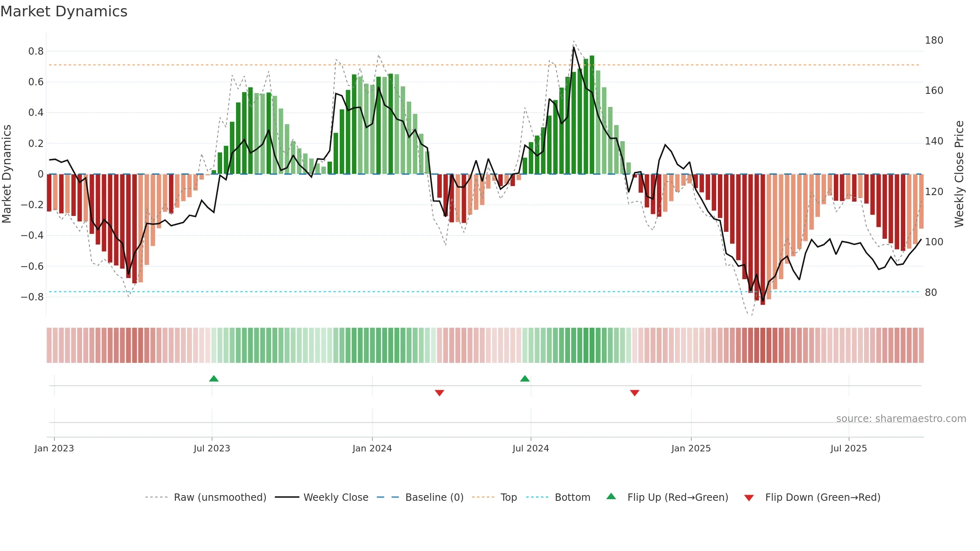Select the Flip Down marker after Jan 2024

[439, 393]
